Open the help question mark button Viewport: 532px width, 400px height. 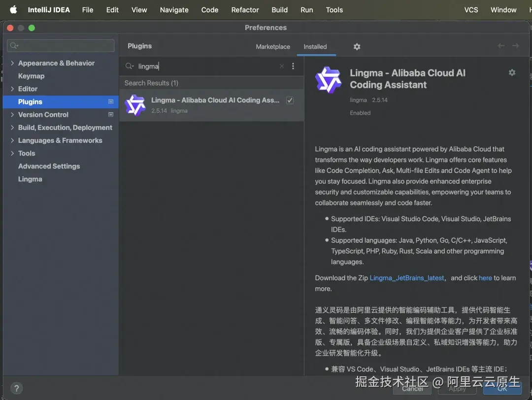[16, 388]
